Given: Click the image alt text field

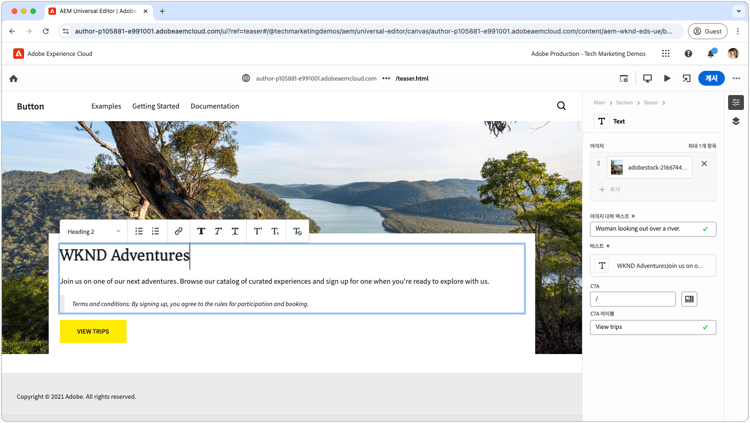Looking at the screenshot, I should tap(653, 229).
